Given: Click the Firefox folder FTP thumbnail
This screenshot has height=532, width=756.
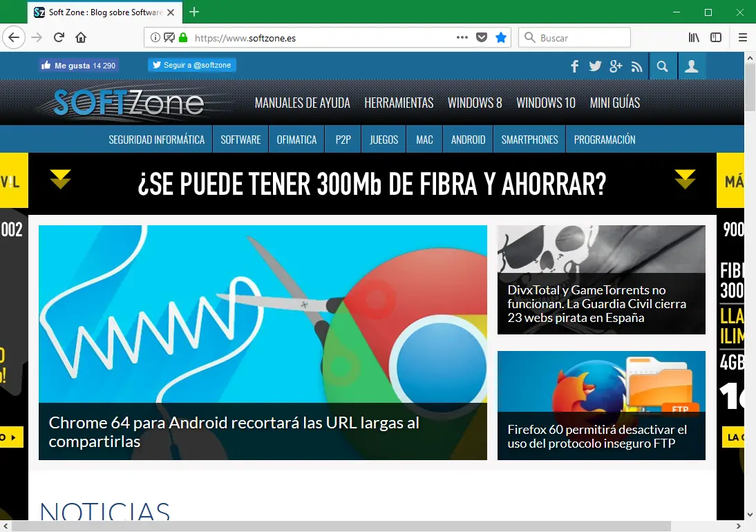Looking at the screenshot, I should tap(601, 381).
